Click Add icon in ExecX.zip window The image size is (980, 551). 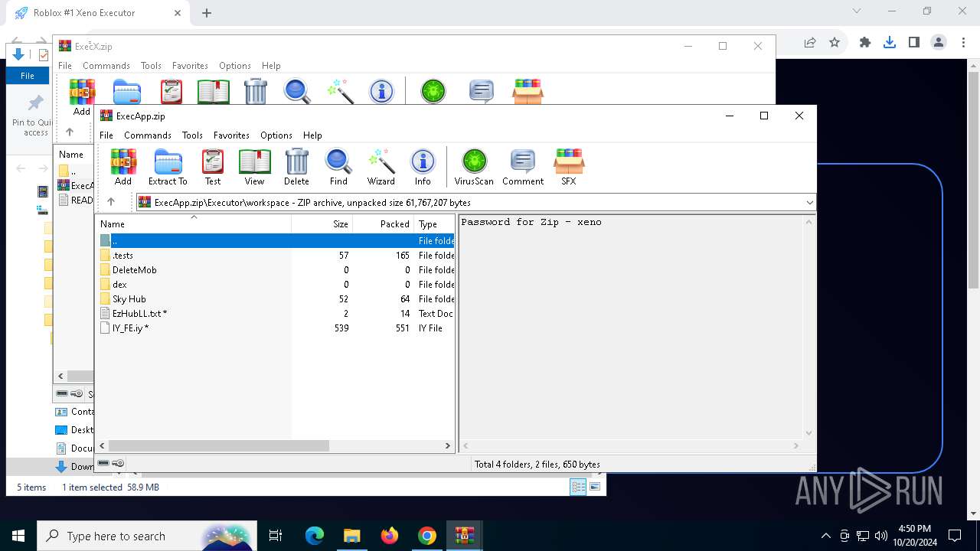click(82, 97)
